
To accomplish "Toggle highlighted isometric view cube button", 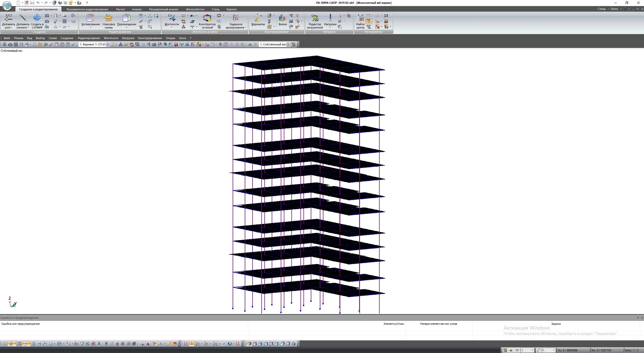I will 249,344.
